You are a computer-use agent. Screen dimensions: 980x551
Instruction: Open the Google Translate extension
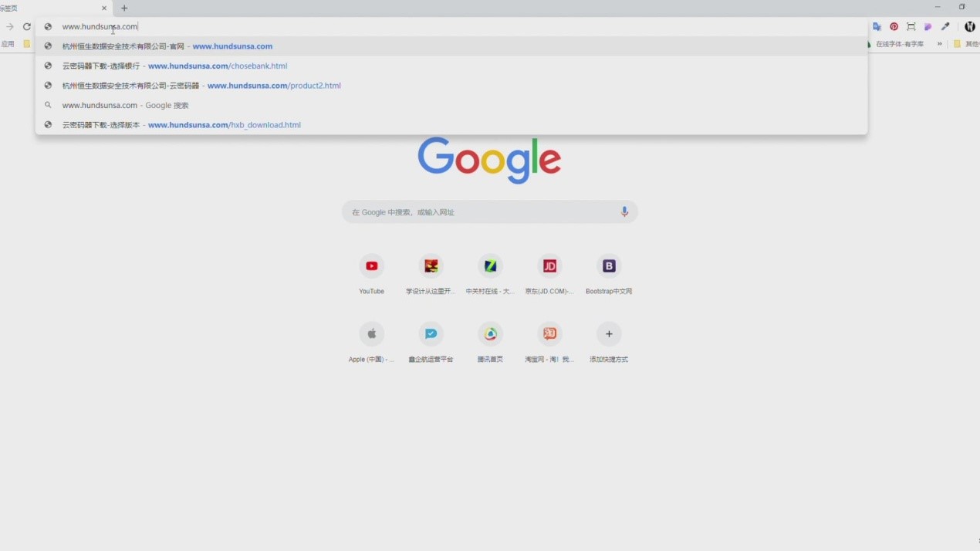tap(877, 27)
